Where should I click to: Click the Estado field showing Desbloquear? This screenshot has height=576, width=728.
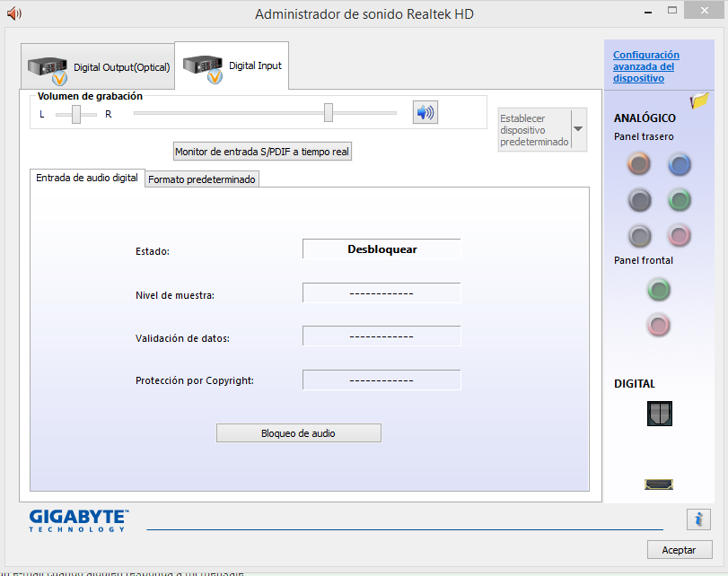tap(382, 249)
